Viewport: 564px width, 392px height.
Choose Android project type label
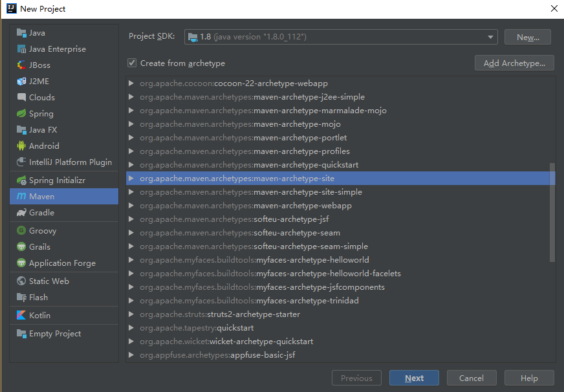44,146
